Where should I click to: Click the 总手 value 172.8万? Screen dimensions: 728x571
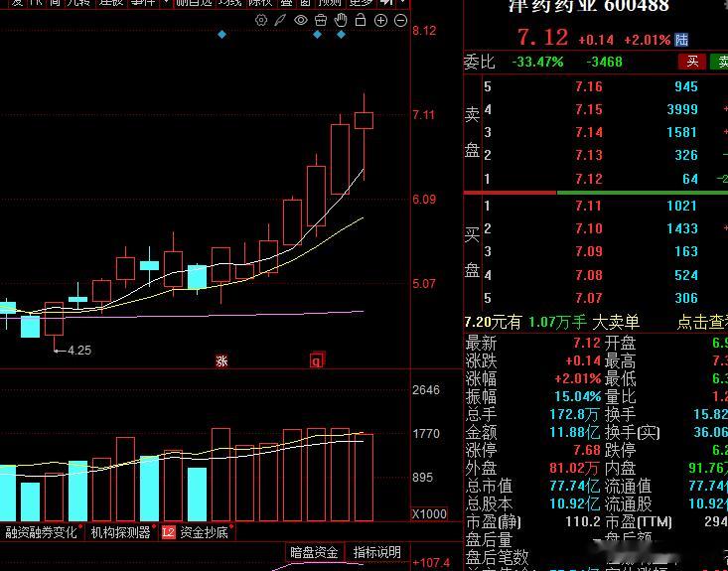tap(574, 414)
